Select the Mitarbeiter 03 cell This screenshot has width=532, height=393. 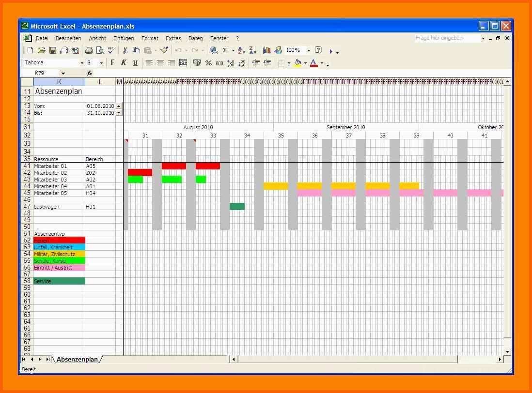59,180
